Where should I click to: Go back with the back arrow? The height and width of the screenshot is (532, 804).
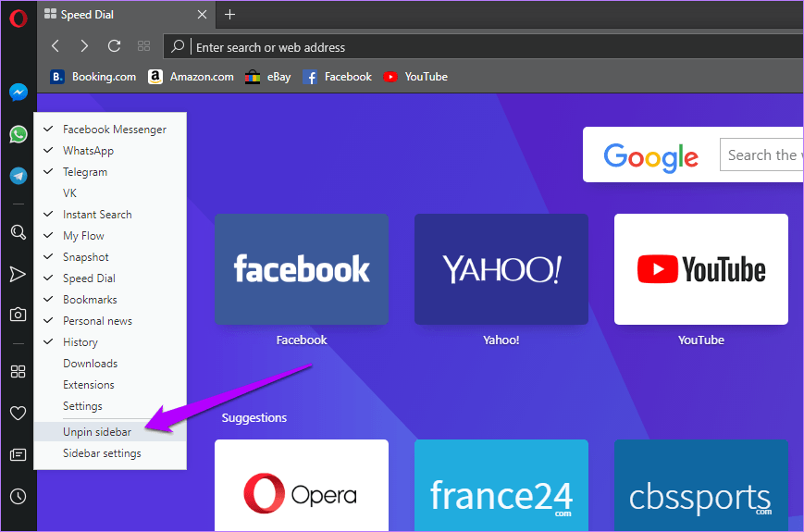[56, 46]
